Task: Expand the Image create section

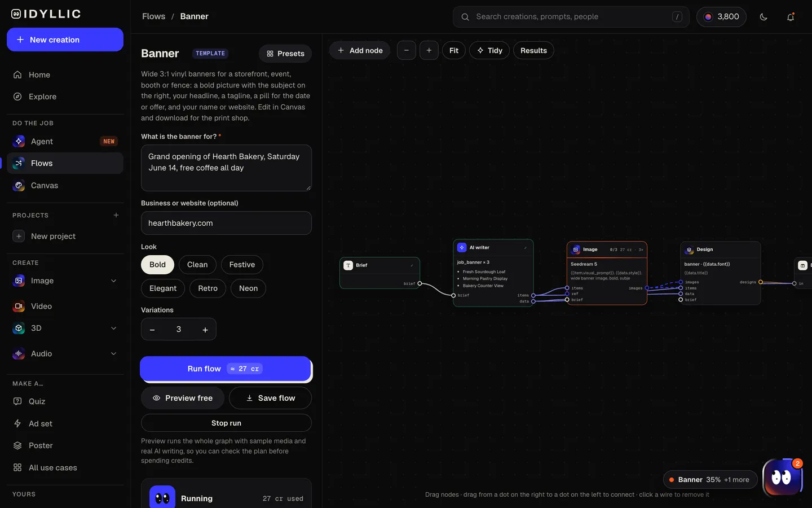Action: [x=113, y=281]
